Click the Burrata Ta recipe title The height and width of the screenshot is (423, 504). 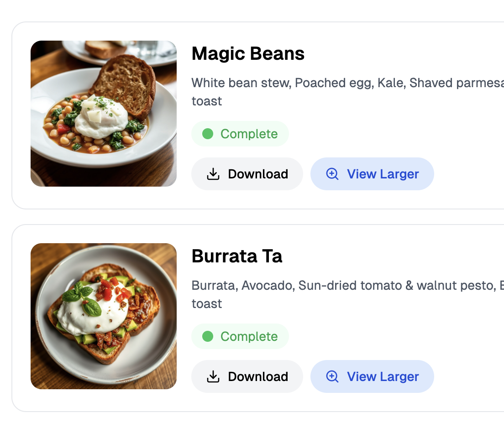click(237, 256)
